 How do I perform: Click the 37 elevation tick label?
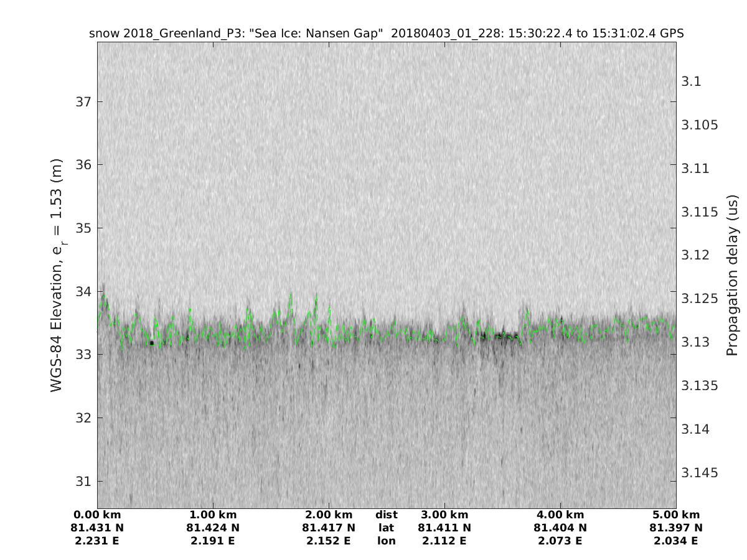pyautogui.click(x=82, y=101)
